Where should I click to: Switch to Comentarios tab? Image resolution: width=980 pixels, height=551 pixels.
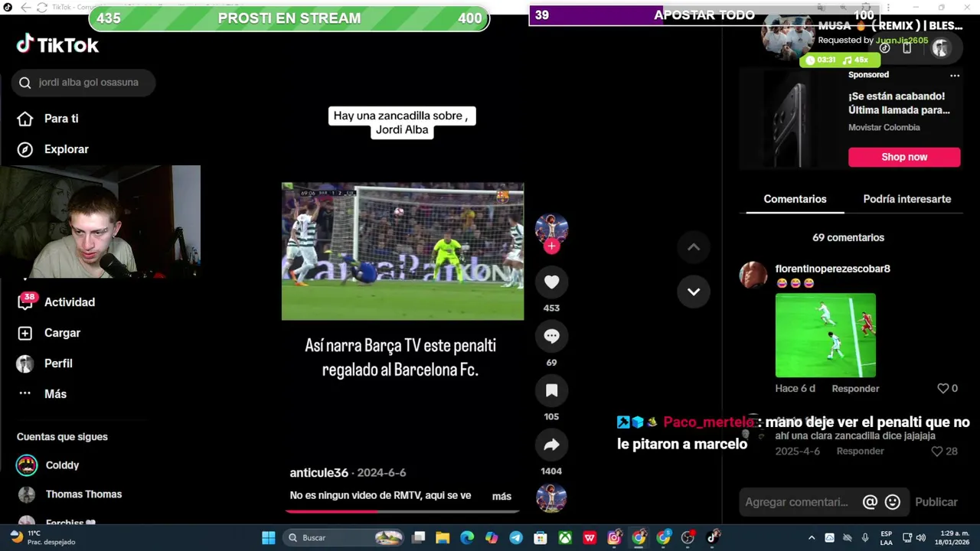[x=795, y=199]
